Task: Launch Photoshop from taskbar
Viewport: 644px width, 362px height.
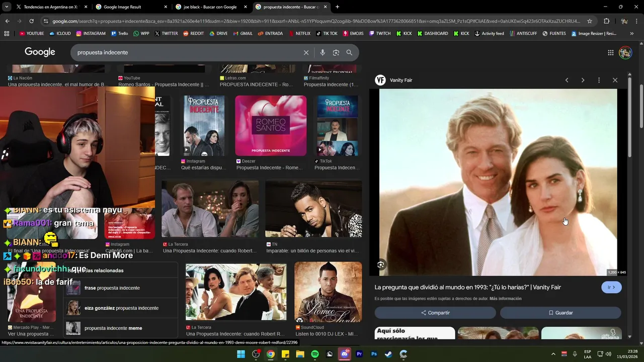Action: click(374, 354)
